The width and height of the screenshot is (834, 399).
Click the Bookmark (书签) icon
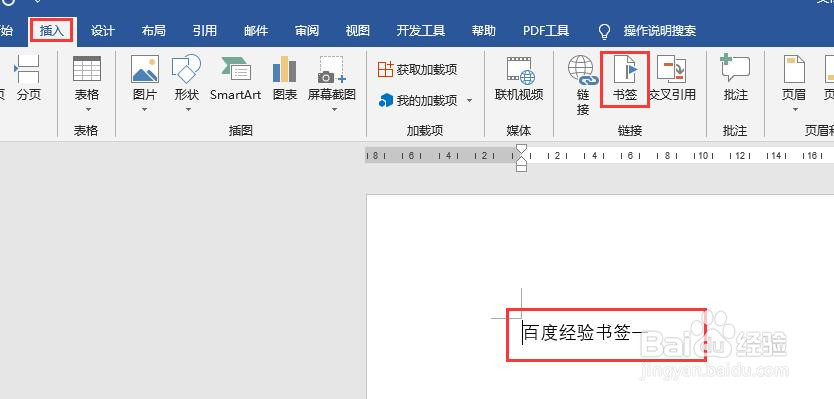625,70
